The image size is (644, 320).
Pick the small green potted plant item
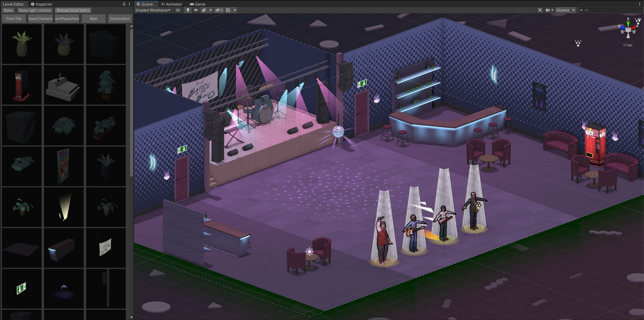(22, 207)
